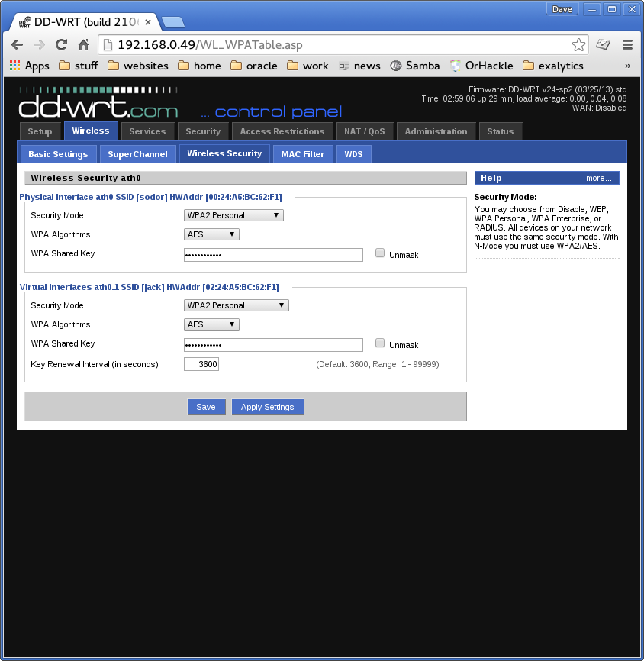Open the Chrome hamburger menu

pos(627,45)
